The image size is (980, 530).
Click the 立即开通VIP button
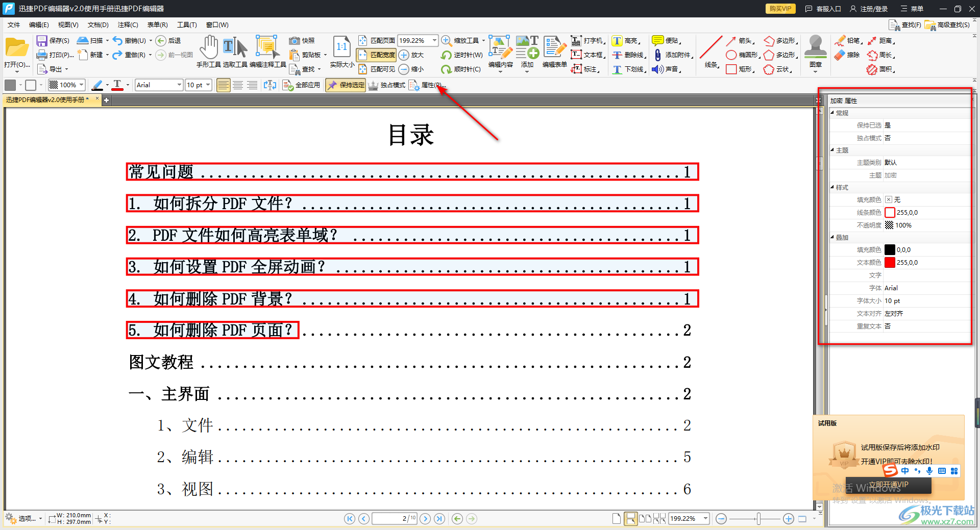(x=888, y=485)
